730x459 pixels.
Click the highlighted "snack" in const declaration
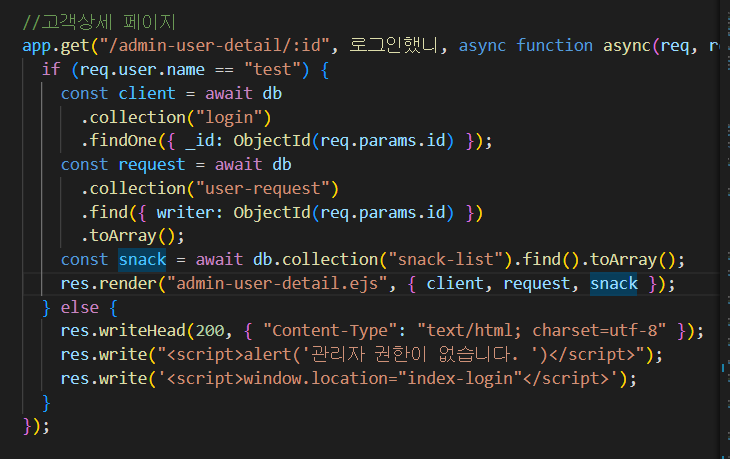[142, 259]
